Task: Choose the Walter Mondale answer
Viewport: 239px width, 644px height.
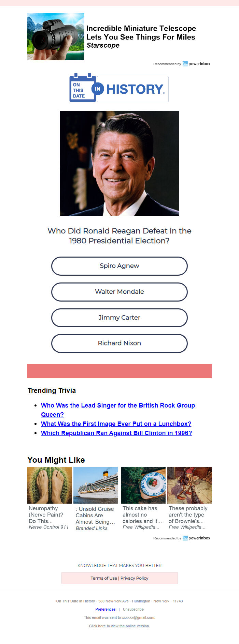Action: (119, 292)
